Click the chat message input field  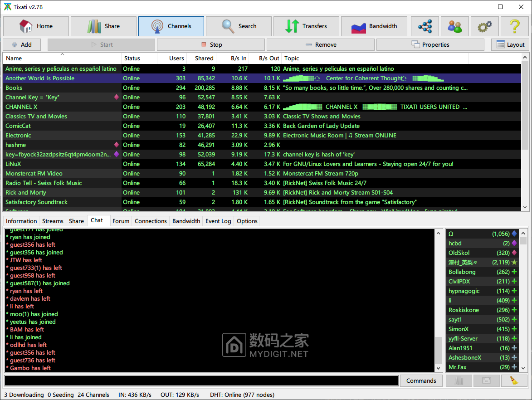[201, 380]
